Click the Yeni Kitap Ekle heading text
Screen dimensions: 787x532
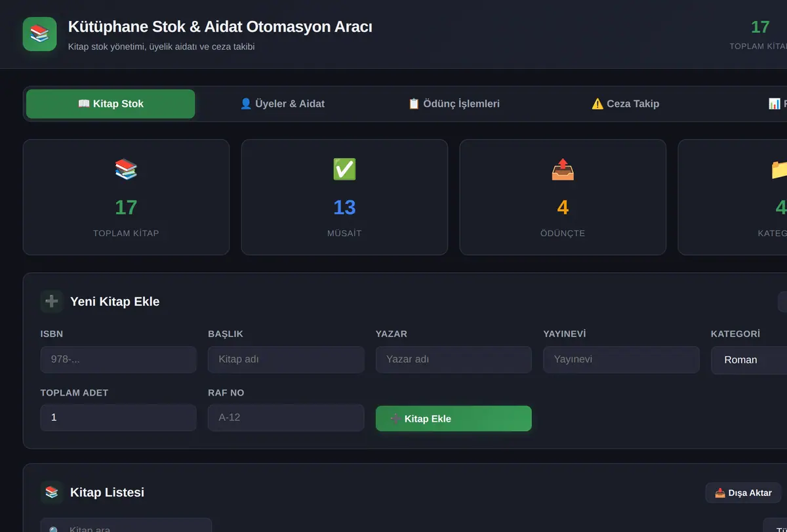tap(115, 302)
